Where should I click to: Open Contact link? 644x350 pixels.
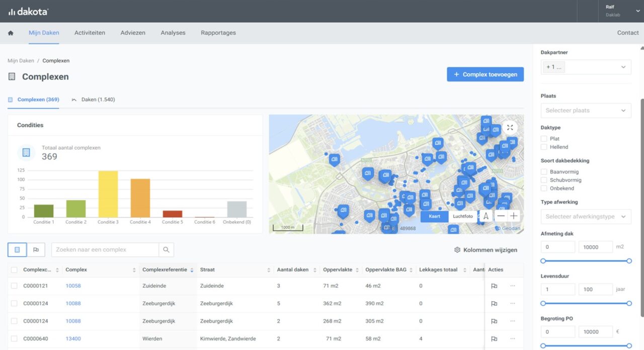point(628,33)
